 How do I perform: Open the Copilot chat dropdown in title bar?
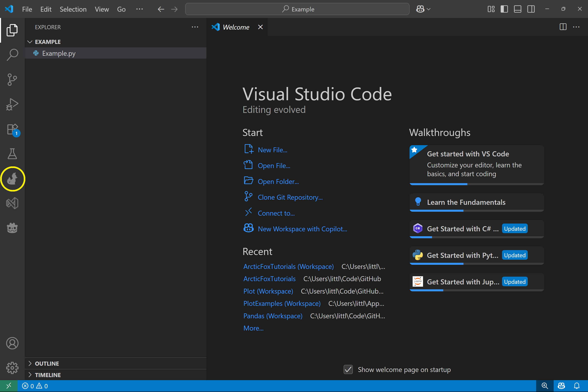pyautogui.click(x=423, y=9)
